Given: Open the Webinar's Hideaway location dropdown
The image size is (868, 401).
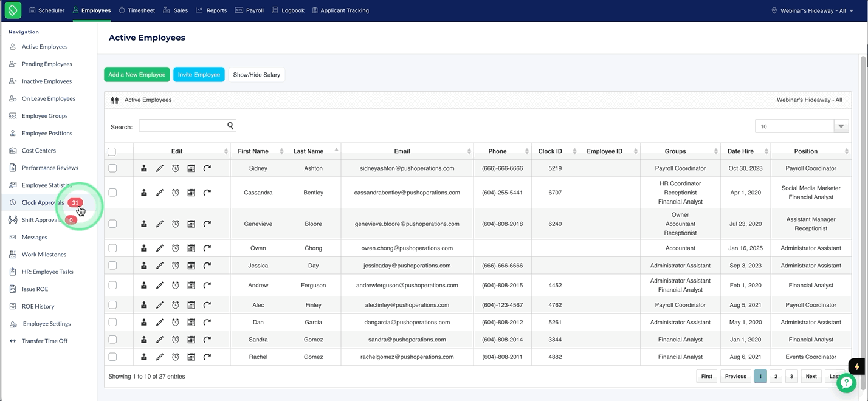Looking at the screenshot, I should (x=813, y=10).
